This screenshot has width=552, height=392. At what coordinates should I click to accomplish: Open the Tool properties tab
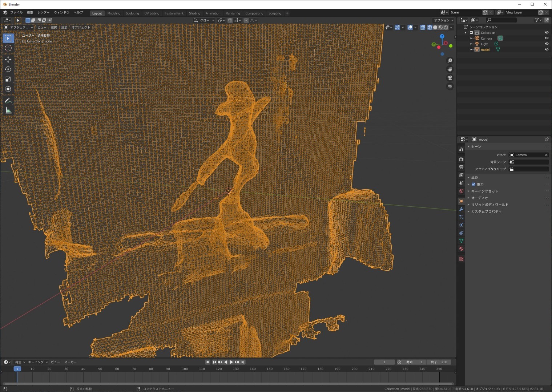click(461, 149)
